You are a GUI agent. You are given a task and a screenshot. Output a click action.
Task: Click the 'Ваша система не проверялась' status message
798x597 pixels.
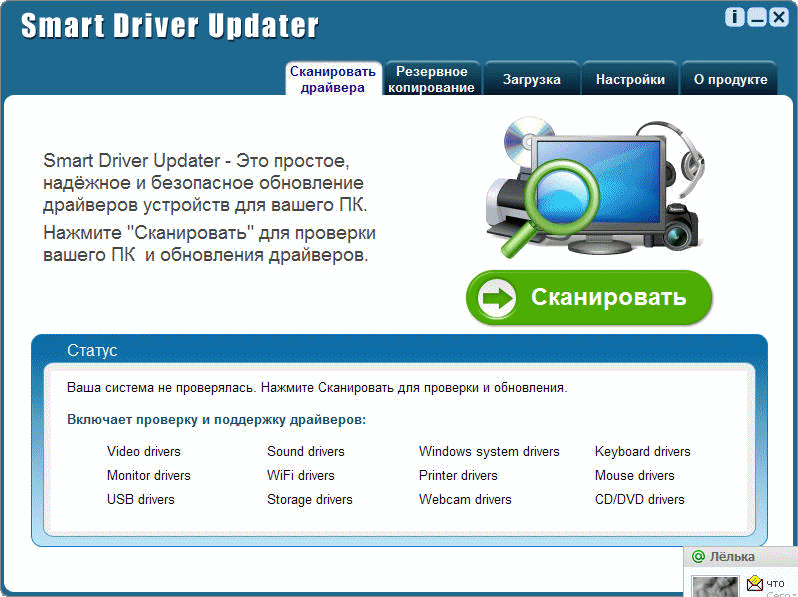[317, 388]
